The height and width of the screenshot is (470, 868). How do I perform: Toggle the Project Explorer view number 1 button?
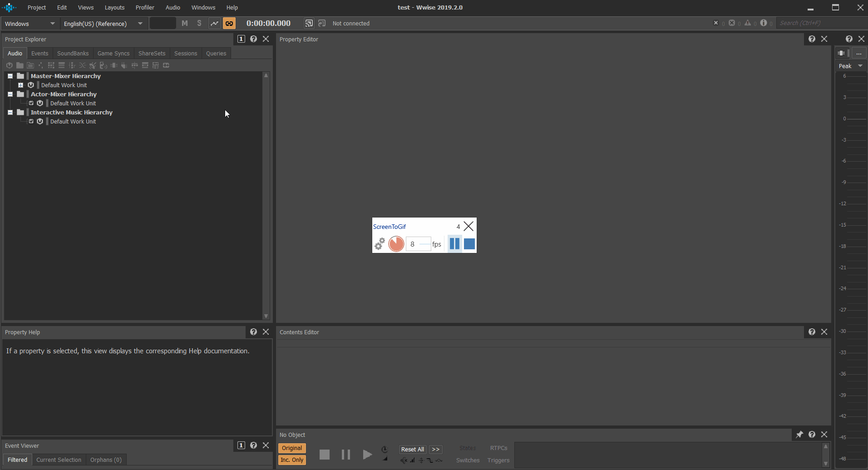tap(241, 39)
